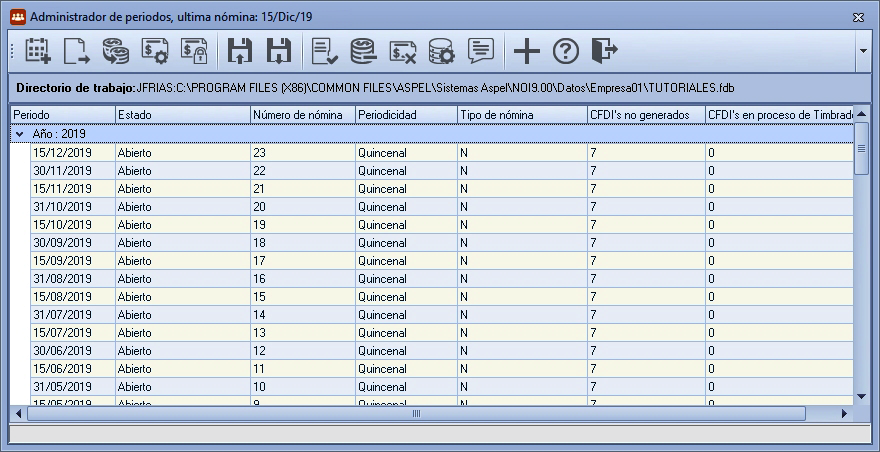Click the stacked coins transfer icon

point(116,51)
